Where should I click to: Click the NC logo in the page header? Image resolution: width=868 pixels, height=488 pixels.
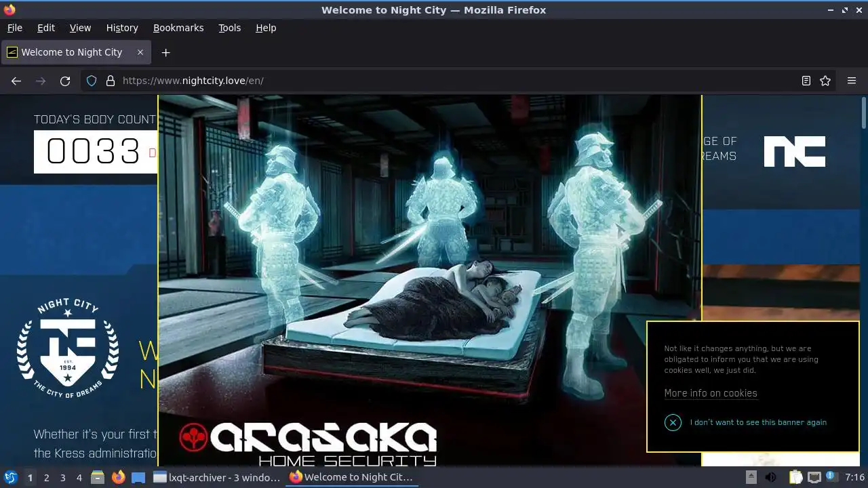(x=795, y=151)
